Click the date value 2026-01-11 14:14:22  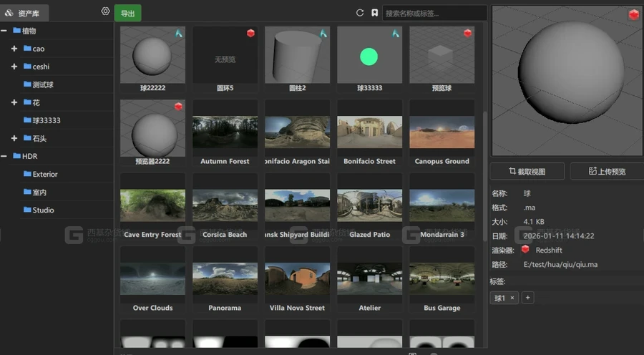[559, 236]
